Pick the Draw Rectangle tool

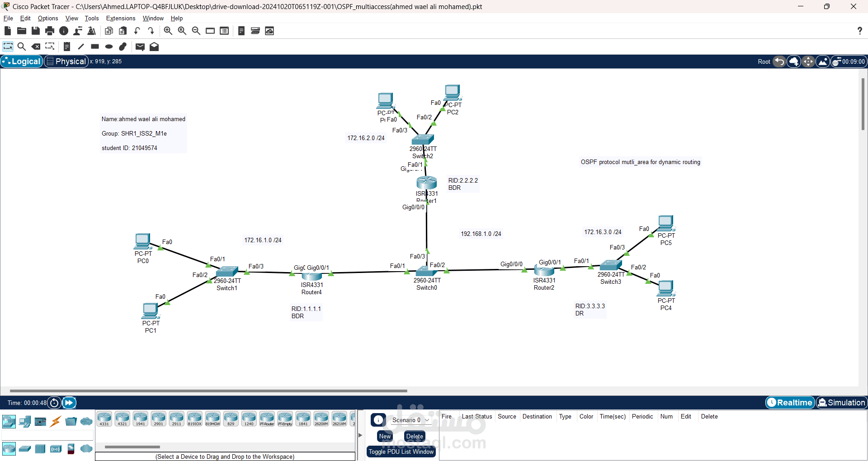pyautogui.click(x=95, y=47)
